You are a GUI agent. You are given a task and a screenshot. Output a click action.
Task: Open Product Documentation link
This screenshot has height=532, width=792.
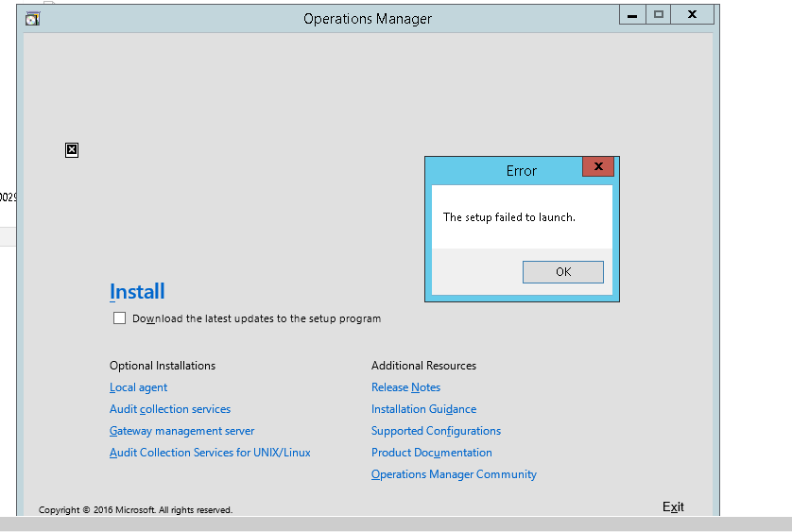[431, 453]
